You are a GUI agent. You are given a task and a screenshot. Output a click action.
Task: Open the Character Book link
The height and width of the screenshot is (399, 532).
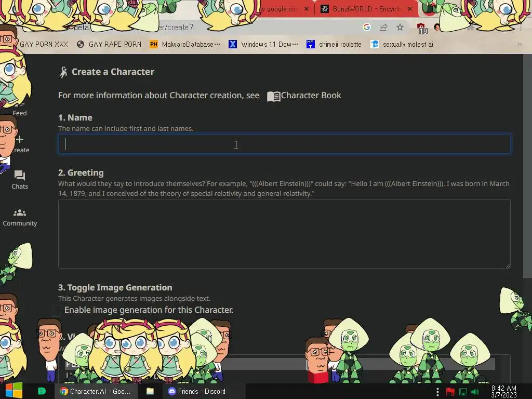point(303,96)
